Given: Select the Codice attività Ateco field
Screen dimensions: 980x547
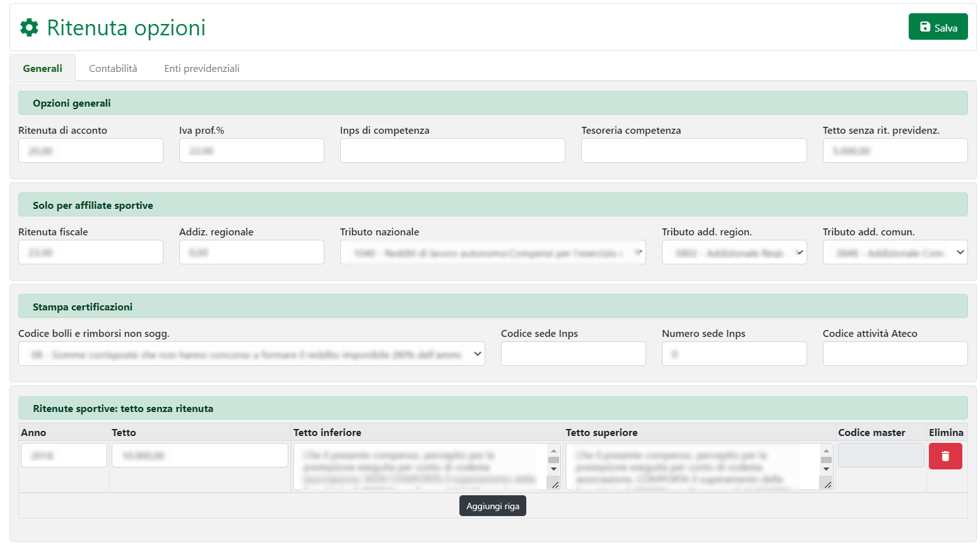Looking at the screenshot, I should coord(894,354).
